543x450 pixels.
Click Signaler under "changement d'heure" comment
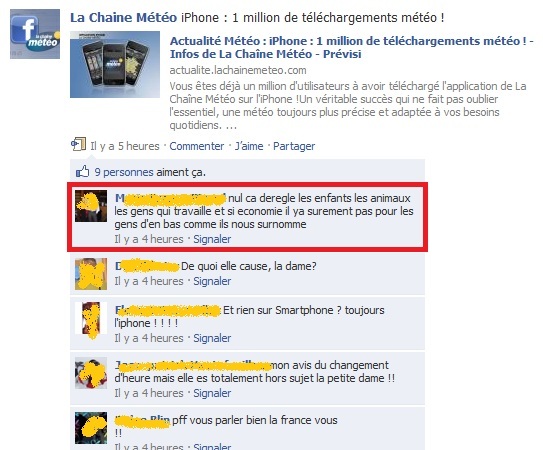(212, 393)
